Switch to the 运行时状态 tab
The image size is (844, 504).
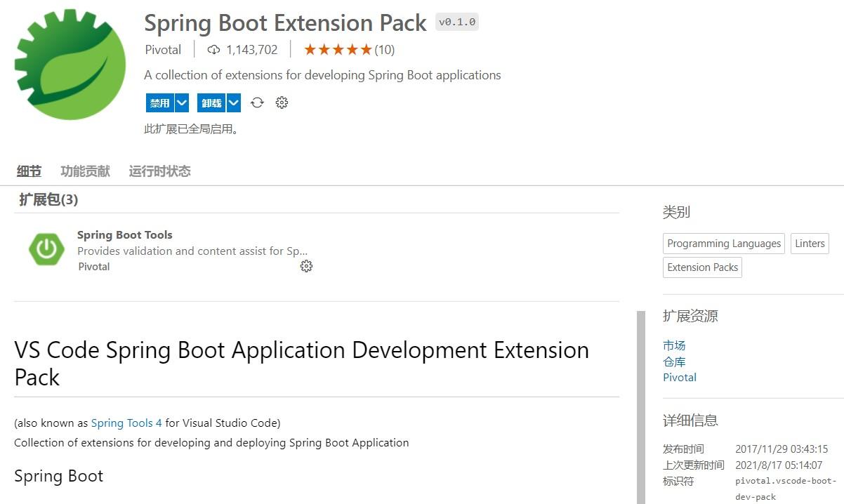coord(159,171)
